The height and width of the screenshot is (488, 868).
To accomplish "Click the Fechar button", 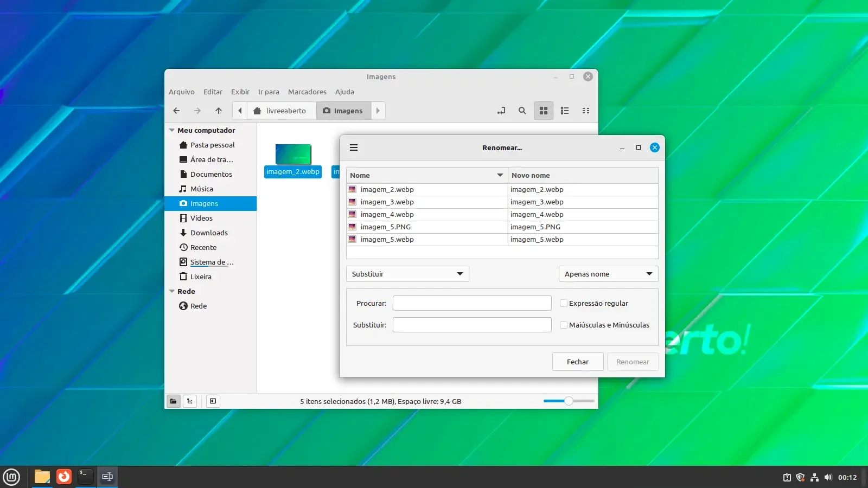I will pos(578,362).
